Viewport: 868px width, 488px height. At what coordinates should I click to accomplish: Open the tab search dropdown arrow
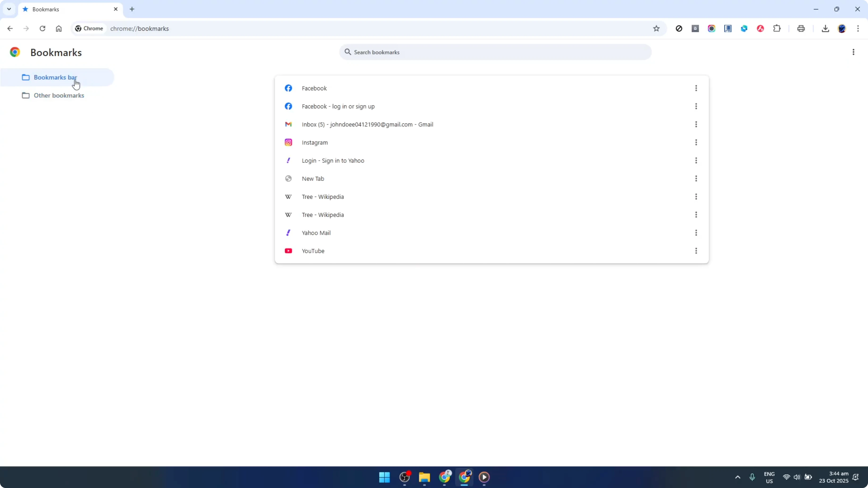9,9
